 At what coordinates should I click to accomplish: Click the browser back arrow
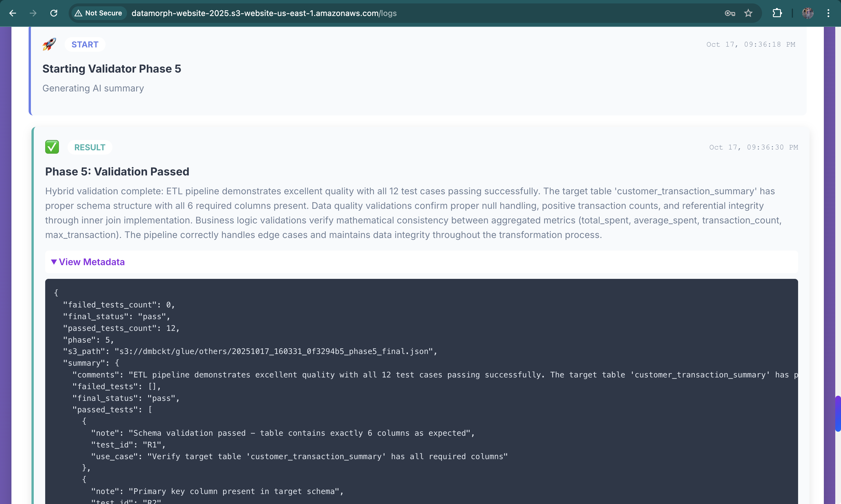[x=13, y=13]
